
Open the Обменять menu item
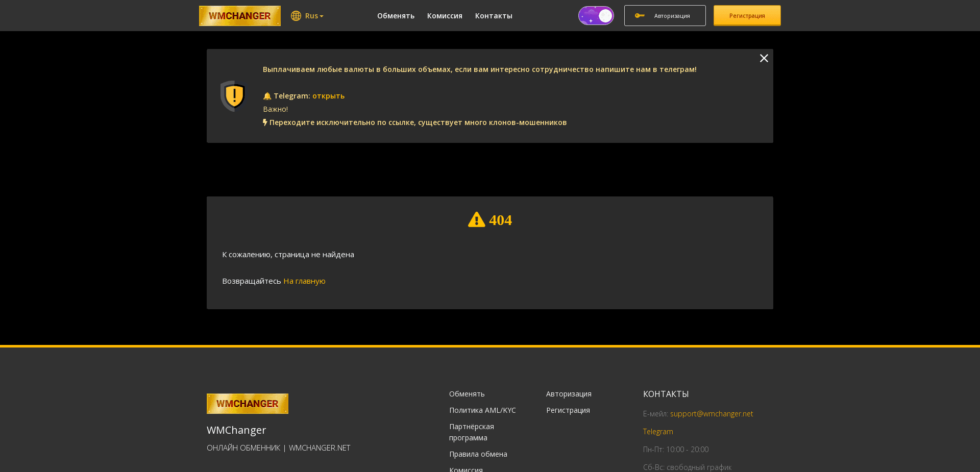(x=396, y=16)
